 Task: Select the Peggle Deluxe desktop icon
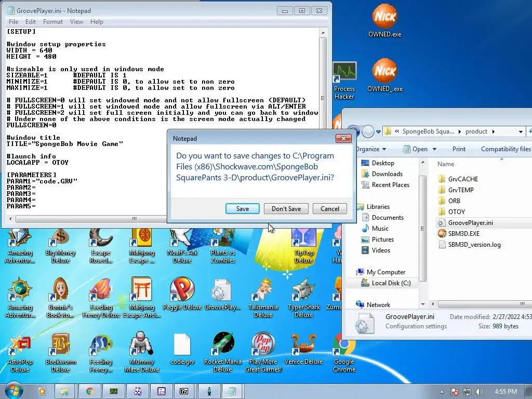point(182,294)
